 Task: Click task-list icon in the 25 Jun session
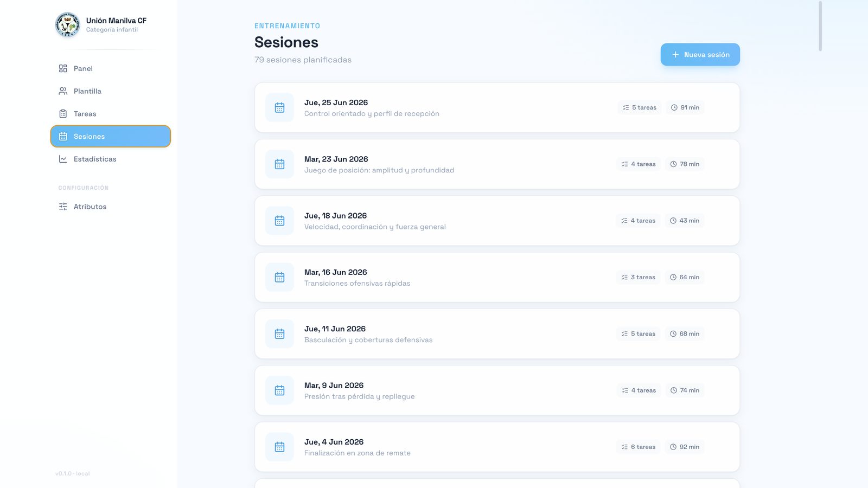tap(626, 107)
